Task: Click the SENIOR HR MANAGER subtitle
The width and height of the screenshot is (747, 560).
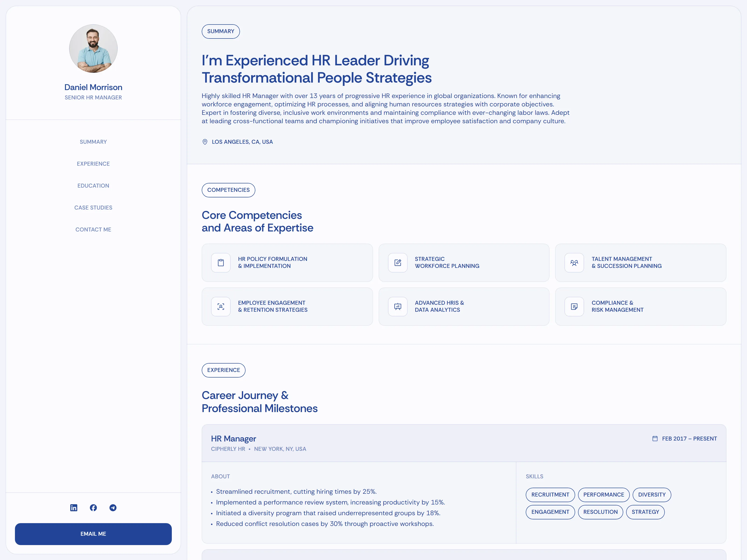Action: 93,98
